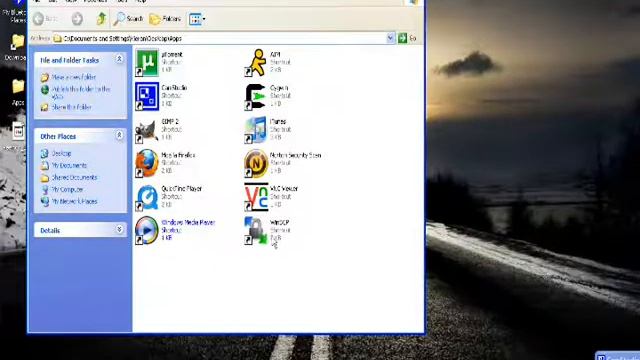Select the GIMP 2 shortcut icon
This screenshot has height=360, width=640.
(x=146, y=131)
